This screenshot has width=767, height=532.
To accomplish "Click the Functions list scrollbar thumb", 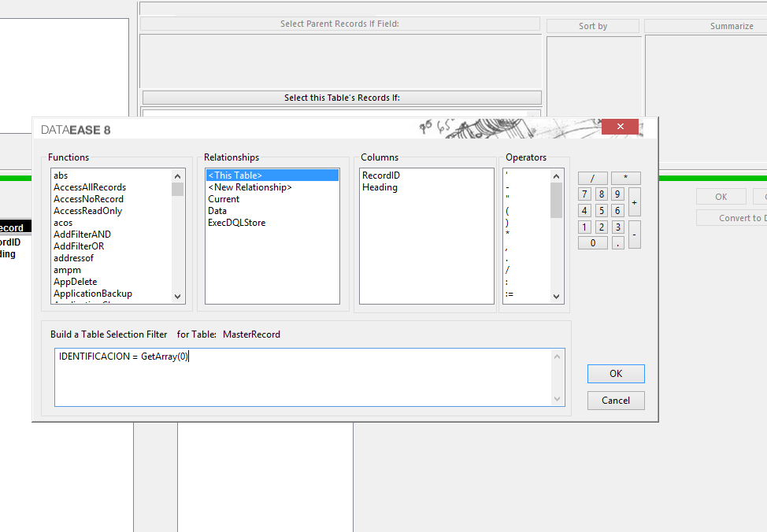I will coord(177,189).
